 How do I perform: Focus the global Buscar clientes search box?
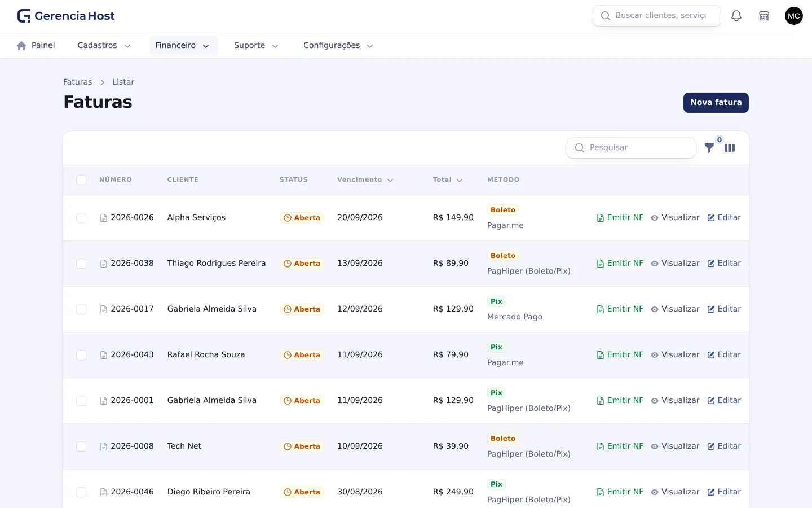657,16
